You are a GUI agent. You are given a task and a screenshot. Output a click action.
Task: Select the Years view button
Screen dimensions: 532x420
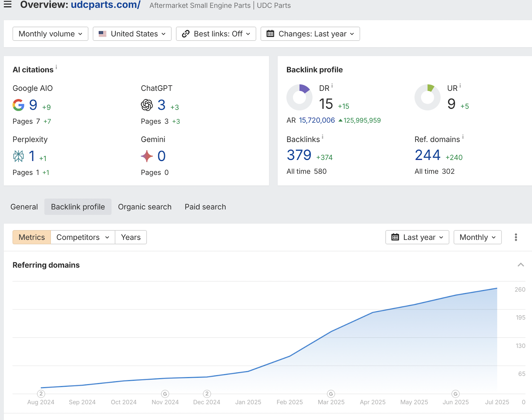131,237
